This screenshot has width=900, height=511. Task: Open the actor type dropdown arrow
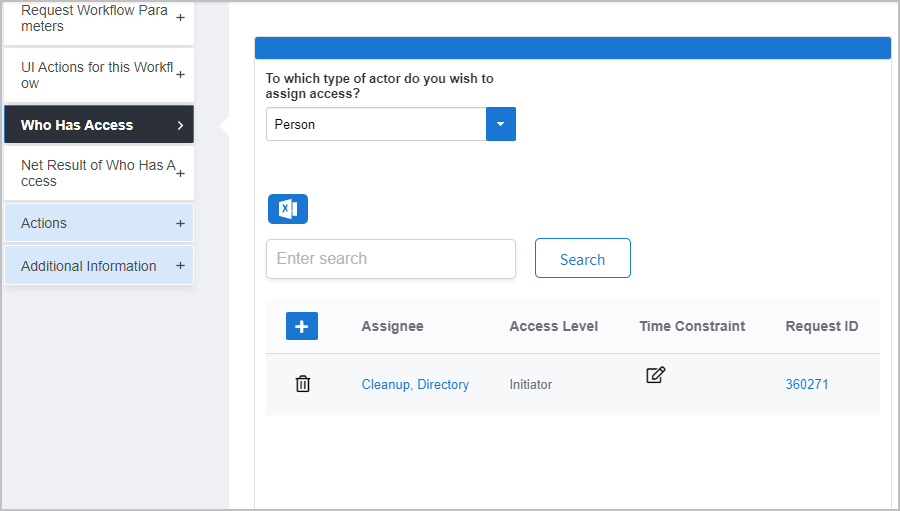[x=501, y=124]
